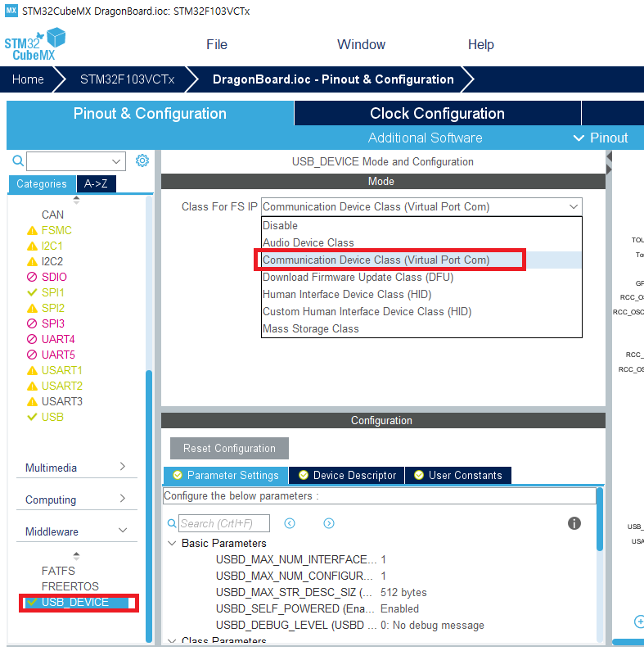Screen dimensions: 644x651
Task: Click USBD_SELF_POWERED Enabled value
Action: tap(399, 608)
